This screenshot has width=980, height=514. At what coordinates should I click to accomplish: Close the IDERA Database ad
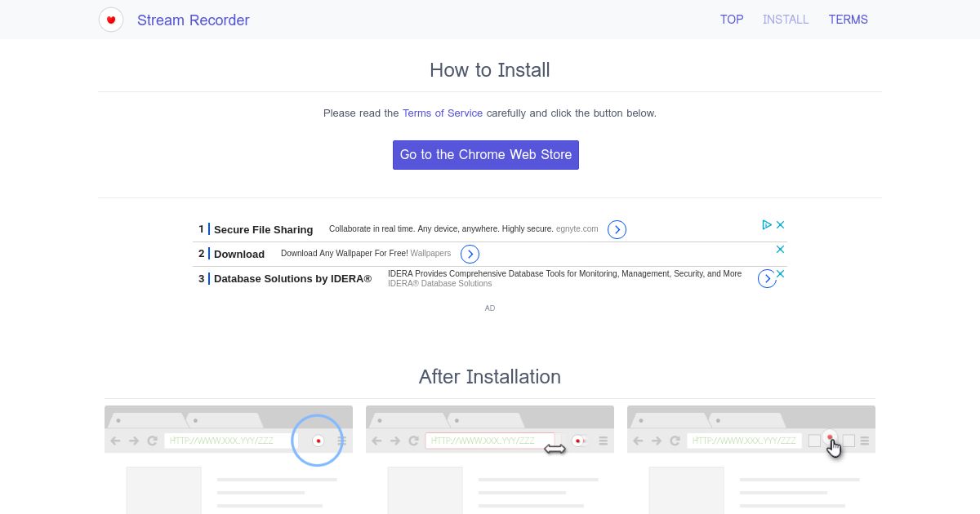[781, 273]
